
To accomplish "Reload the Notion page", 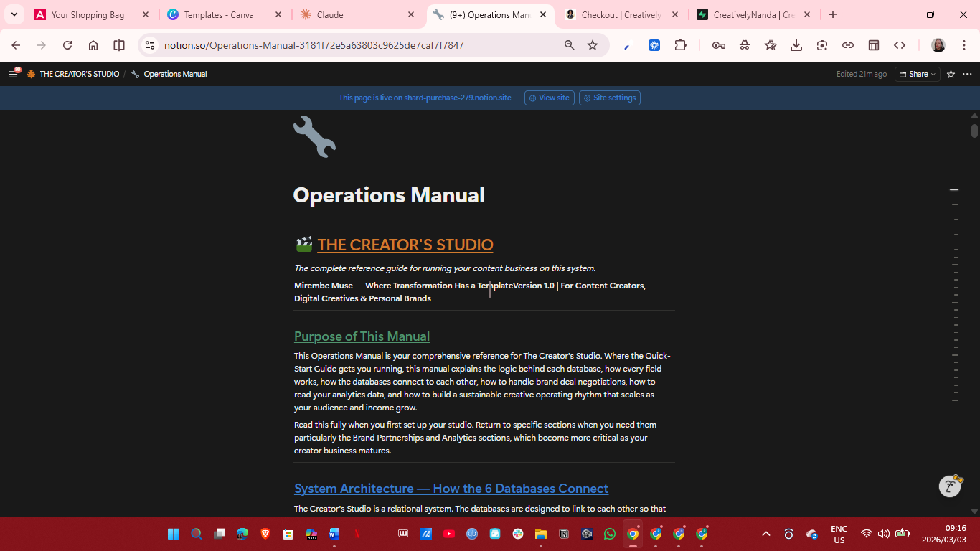I will click(67, 45).
